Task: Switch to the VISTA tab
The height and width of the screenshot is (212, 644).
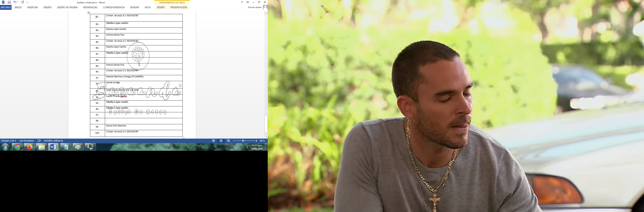Action: pyautogui.click(x=148, y=7)
